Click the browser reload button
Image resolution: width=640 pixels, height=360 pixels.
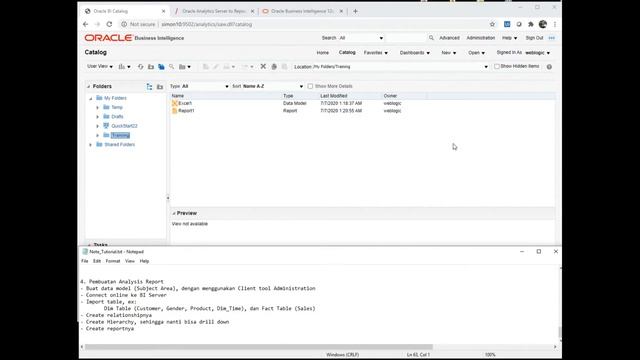(x=109, y=24)
